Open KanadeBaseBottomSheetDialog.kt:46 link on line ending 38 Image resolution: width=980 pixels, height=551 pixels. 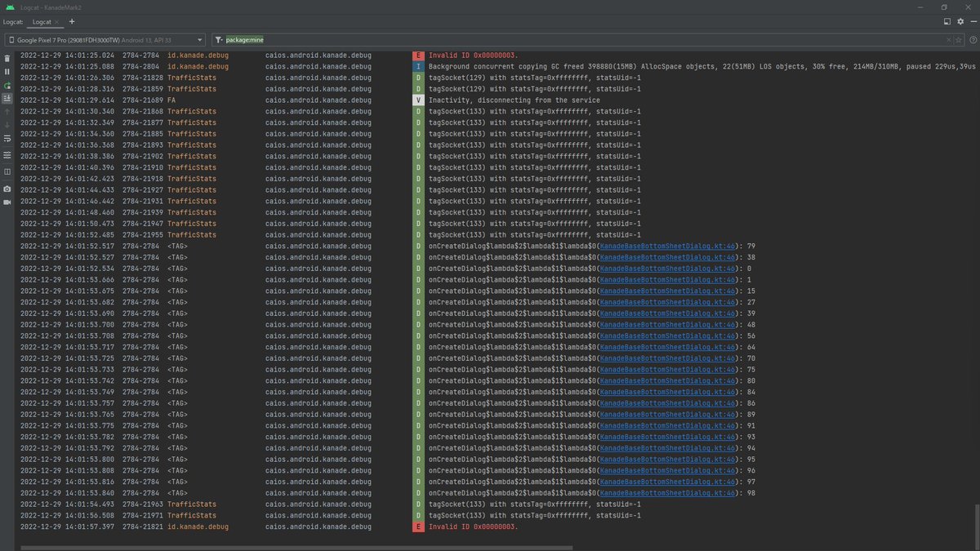click(668, 257)
